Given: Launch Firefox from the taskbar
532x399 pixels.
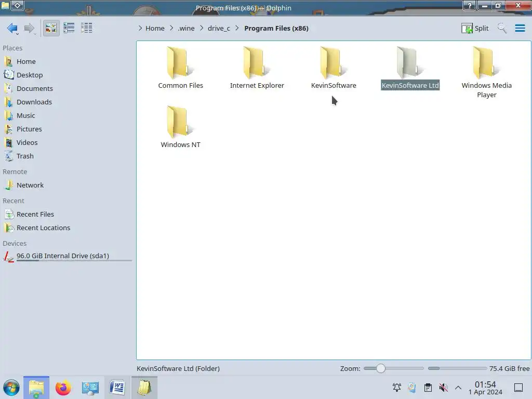Looking at the screenshot, I should (63, 388).
